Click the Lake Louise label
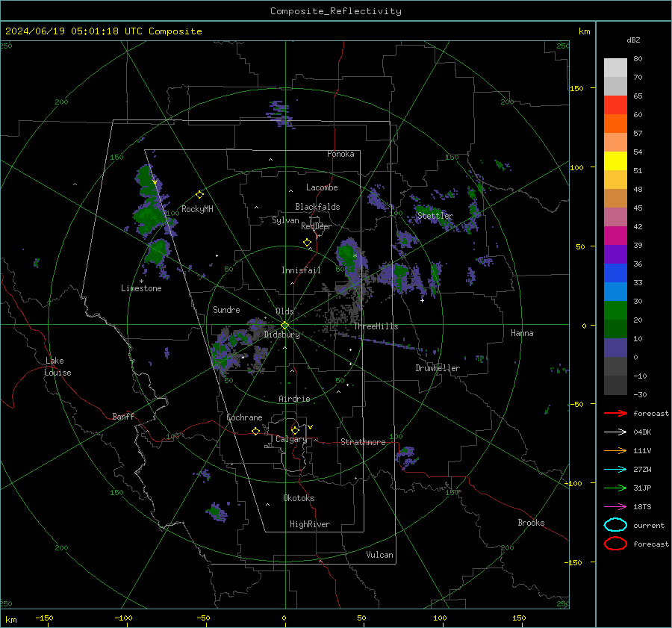672x628 pixels. pos(57,367)
